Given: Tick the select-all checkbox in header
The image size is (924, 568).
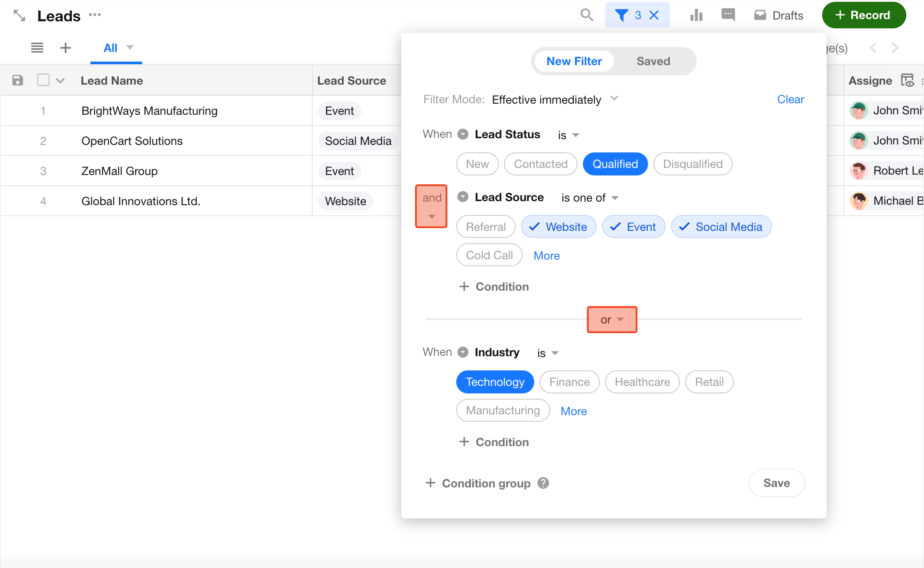Looking at the screenshot, I should pyautogui.click(x=43, y=80).
